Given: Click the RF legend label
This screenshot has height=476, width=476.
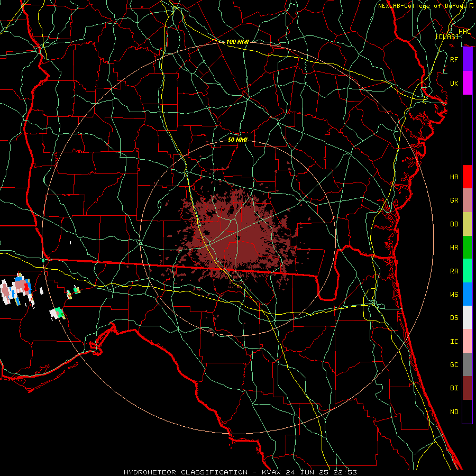Looking at the screenshot, I should click(x=454, y=59).
